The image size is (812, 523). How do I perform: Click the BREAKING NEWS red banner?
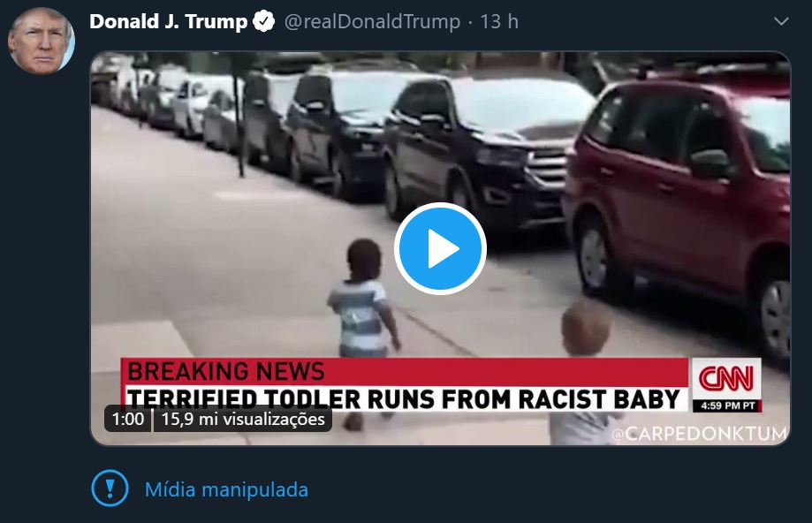point(405,371)
